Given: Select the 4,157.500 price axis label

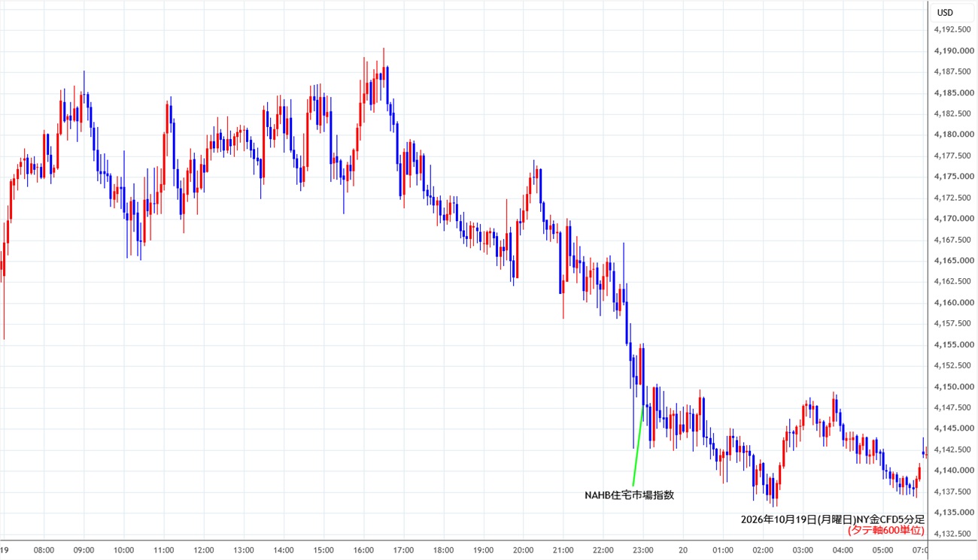Looking at the screenshot, I should coord(954,324).
